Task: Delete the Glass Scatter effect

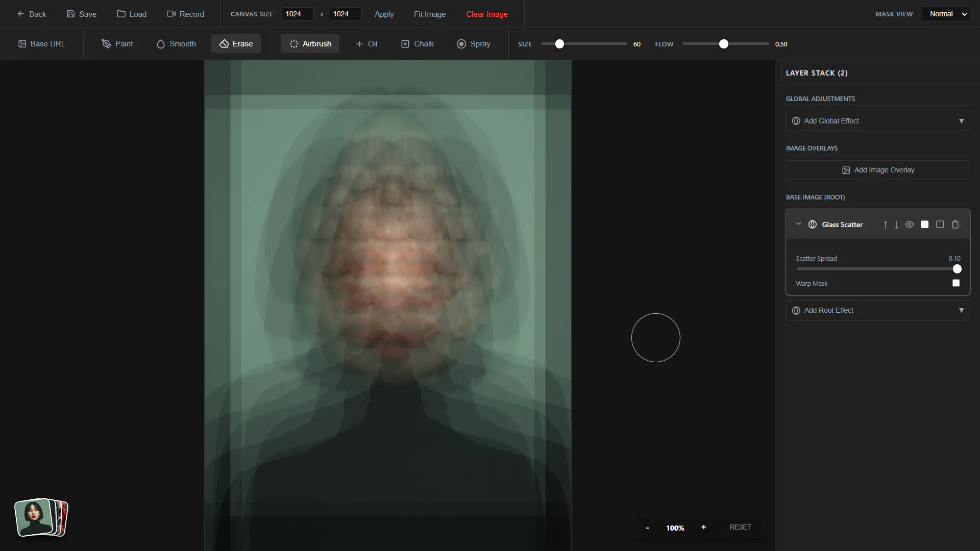Action: coord(955,224)
